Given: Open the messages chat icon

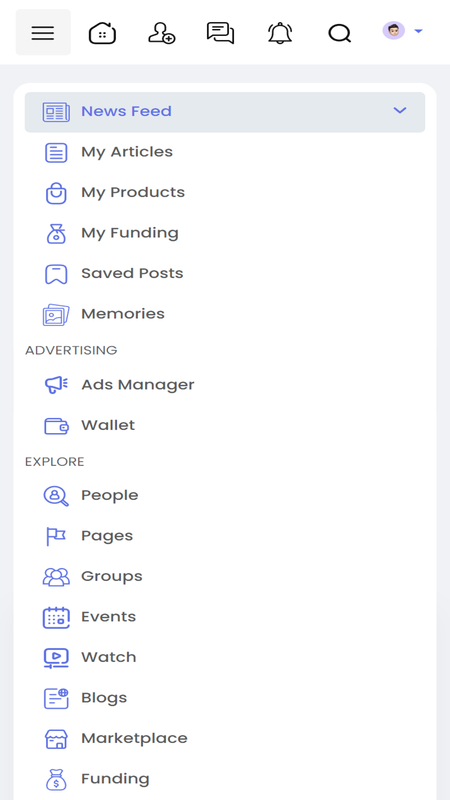Looking at the screenshot, I should (x=220, y=33).
